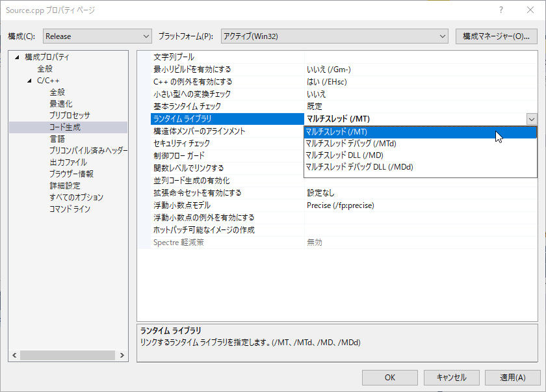This screenshot has width=546, height=392.
Task: Select the 最適化 tree item
Action: (61, 104)
